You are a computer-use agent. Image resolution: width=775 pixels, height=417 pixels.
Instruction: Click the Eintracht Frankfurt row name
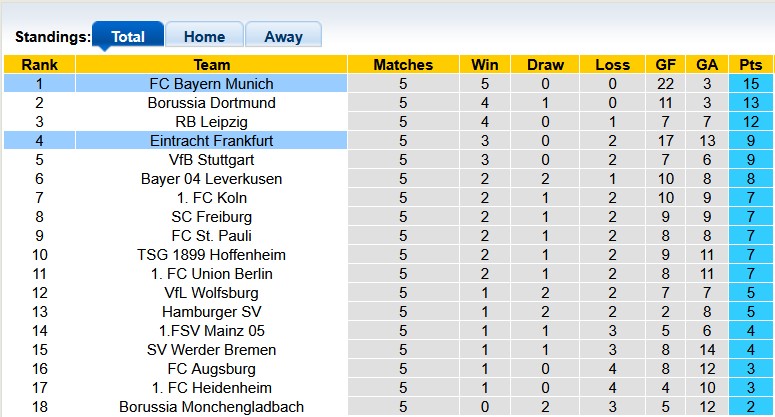click(x=211, y=141)
